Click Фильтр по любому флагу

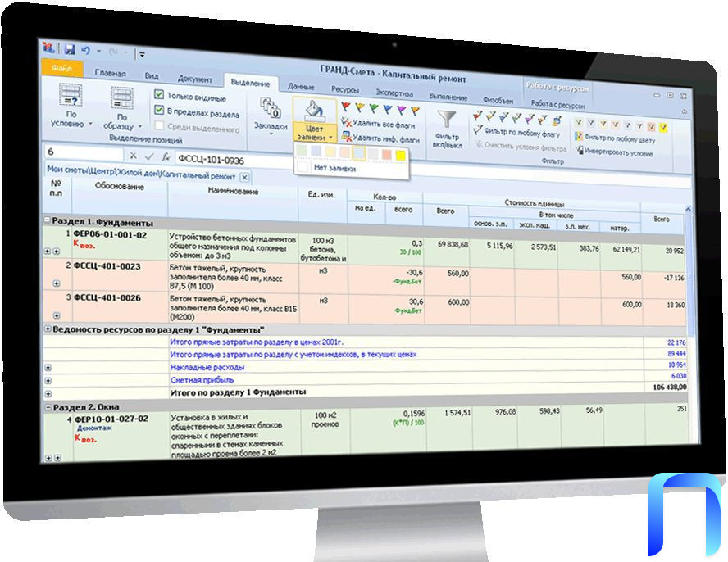(x=516, y=133)
